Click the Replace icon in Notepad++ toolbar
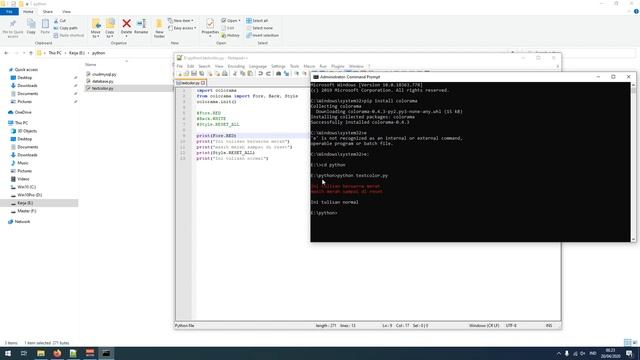 286,73
